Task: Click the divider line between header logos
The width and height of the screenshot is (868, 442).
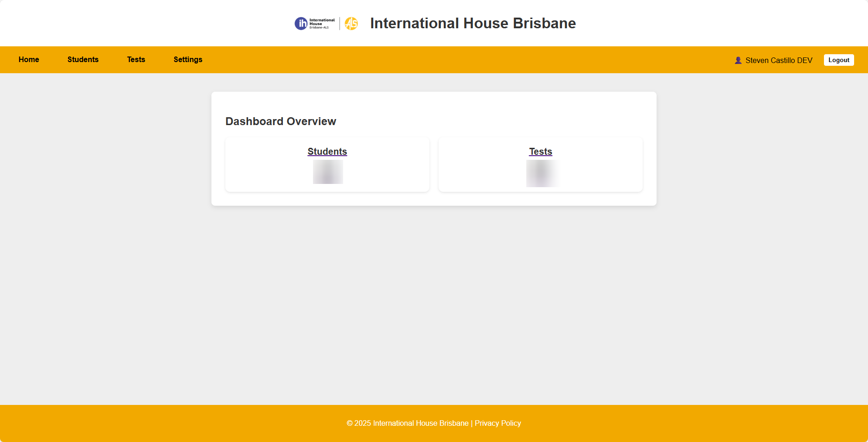Action: click(340, 24)
